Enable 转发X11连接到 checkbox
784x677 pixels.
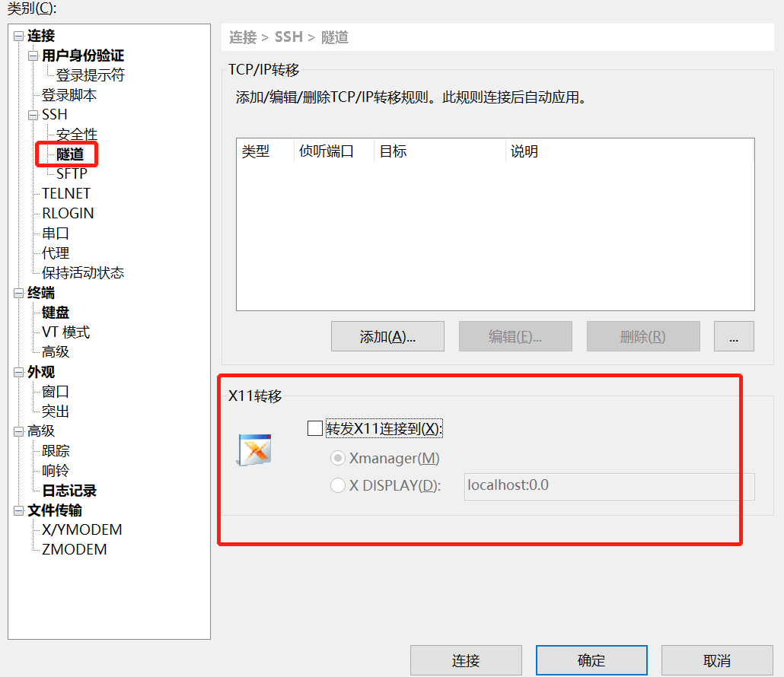(x=315, y=428)
